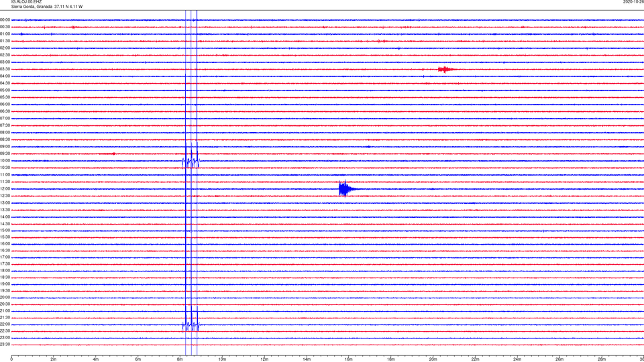Select the 07:30 time label
The height and width of the screenshot is (362, 644).
click(5, 125)
